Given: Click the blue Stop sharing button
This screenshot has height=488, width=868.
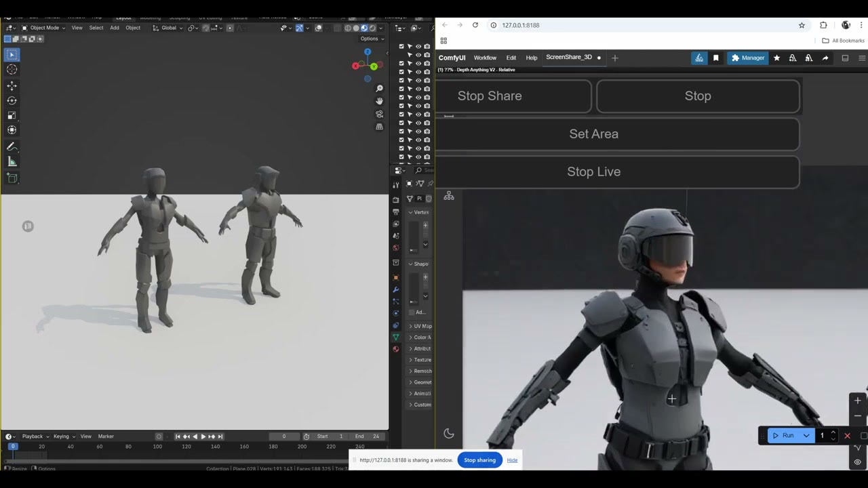Looking at the screenshot, I should (480, 460).
